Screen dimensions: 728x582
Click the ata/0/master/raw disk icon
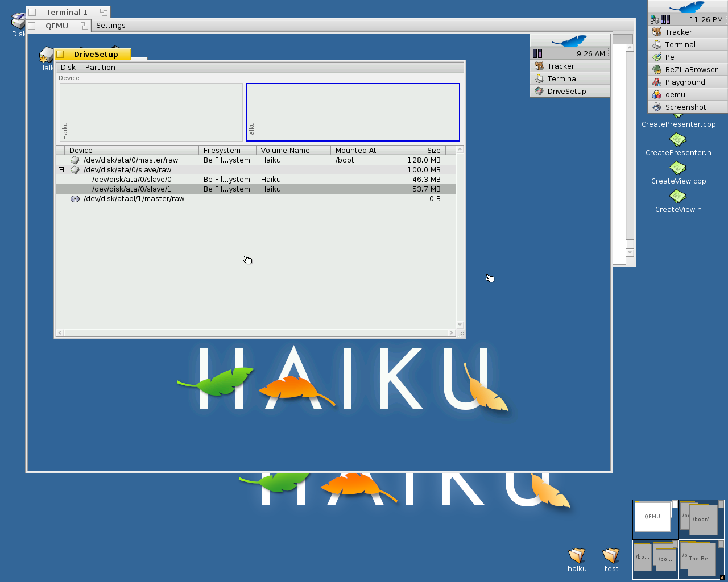75,160
